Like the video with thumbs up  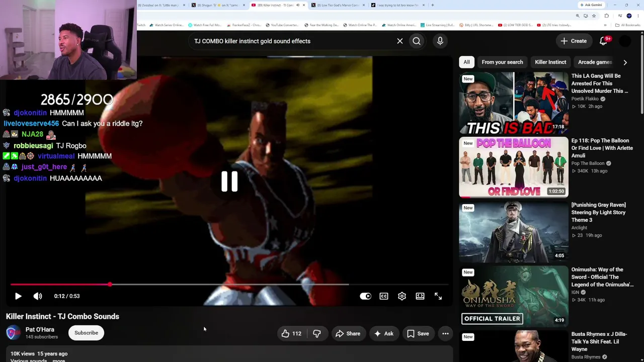pos(291,333)
